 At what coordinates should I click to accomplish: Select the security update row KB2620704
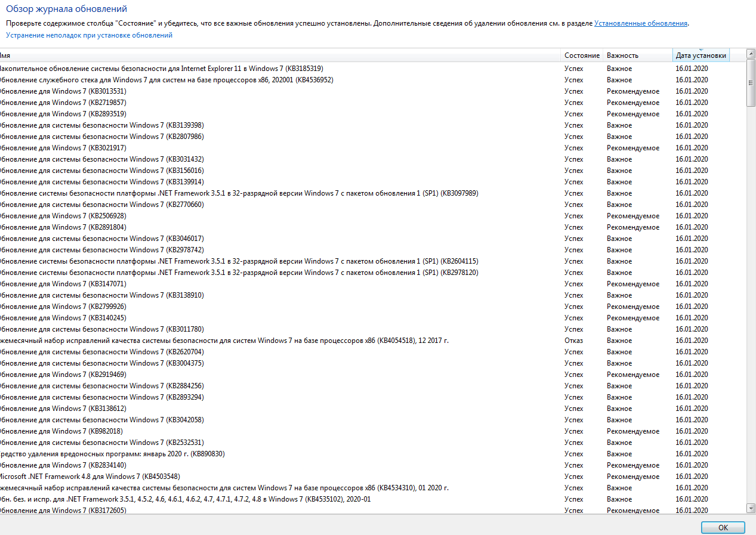(x=373, y=352)
